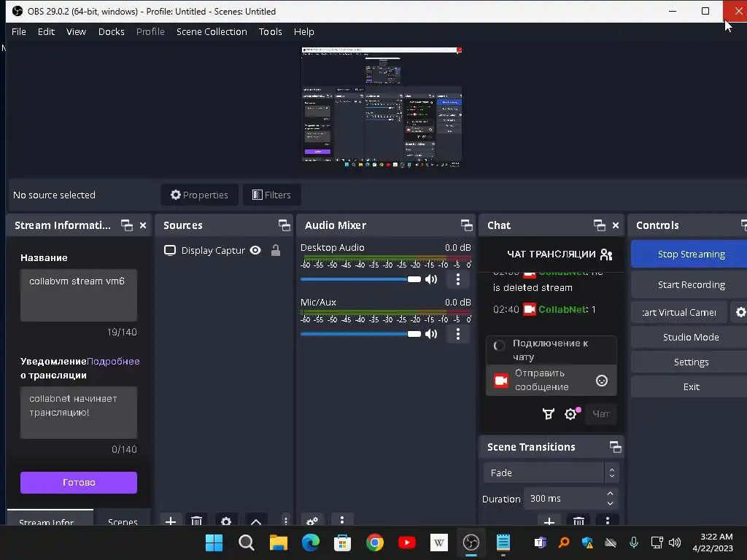The width and height of the screenshot is (747, 560).
Task: Float the Chat dock
Action: [600, 225]
